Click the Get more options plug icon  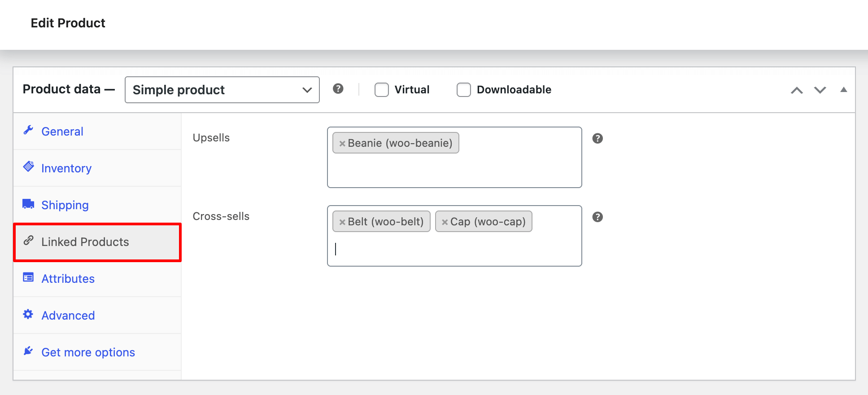28,351
